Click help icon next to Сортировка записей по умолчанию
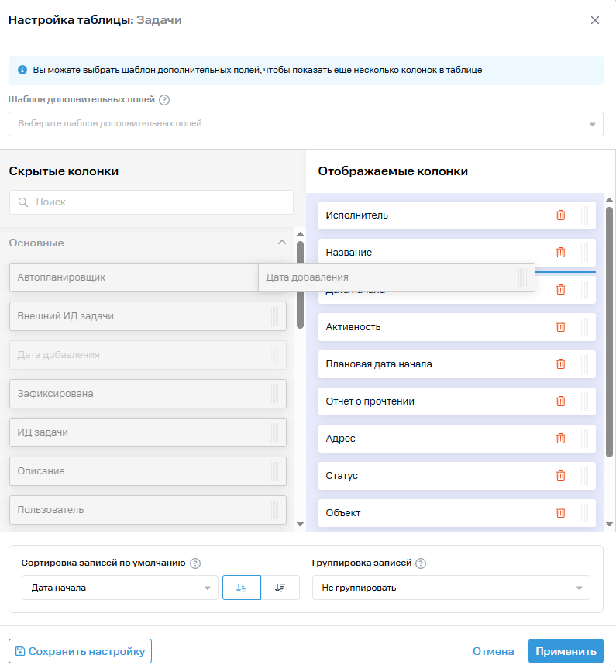This screenshot has width=616, height=672. click(x=195, y=563)
